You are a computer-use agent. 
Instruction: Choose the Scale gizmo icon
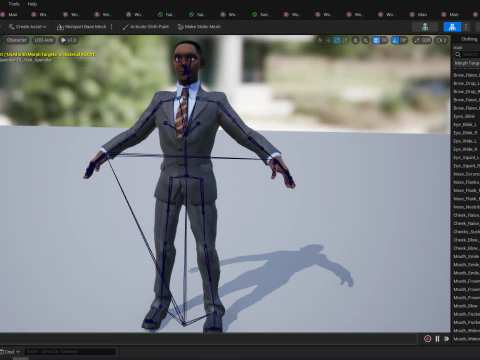[345, 40]
